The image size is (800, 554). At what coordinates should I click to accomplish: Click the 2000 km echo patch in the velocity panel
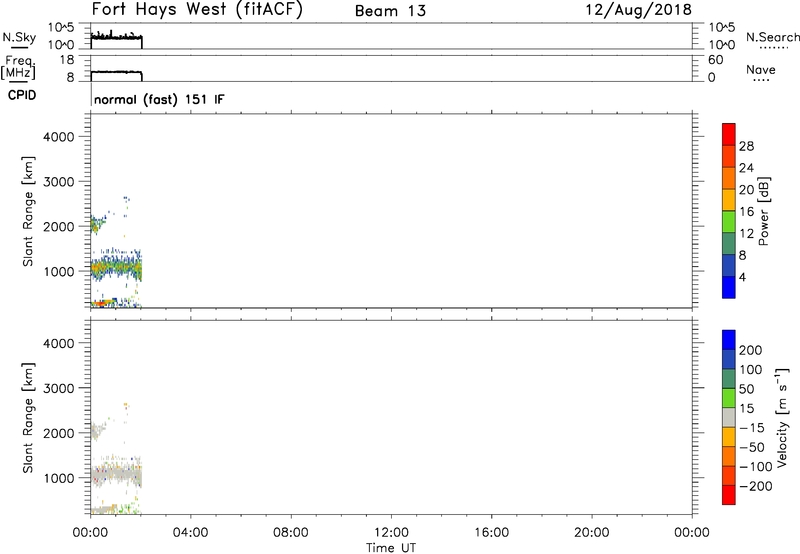pyautogui.click(x=97, y=431)
